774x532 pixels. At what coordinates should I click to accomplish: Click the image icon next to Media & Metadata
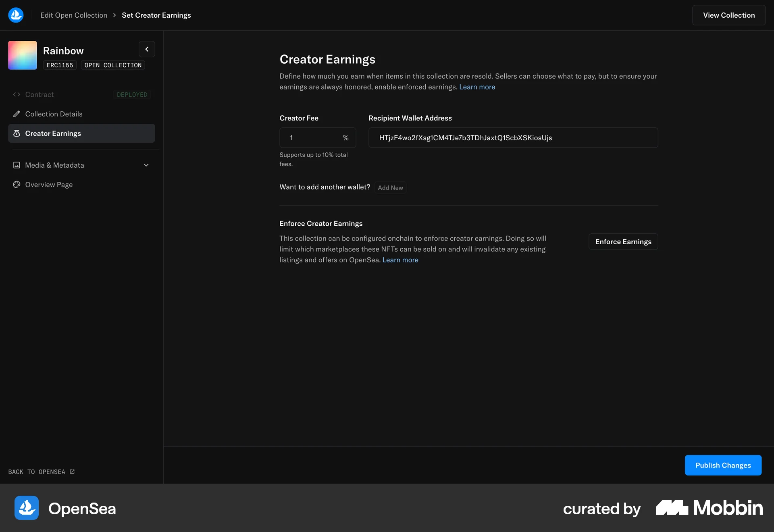pos(17,165)
